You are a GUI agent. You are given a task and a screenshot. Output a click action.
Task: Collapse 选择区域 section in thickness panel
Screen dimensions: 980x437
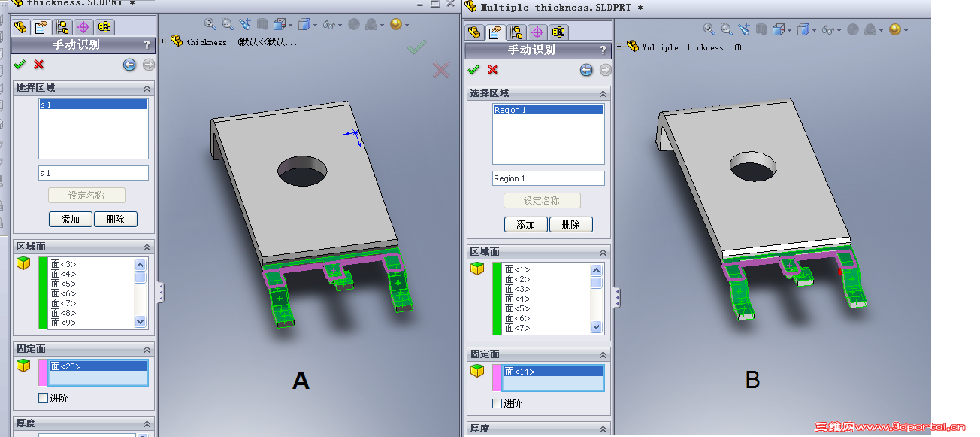pyautogui.click(x=147, y=88)
